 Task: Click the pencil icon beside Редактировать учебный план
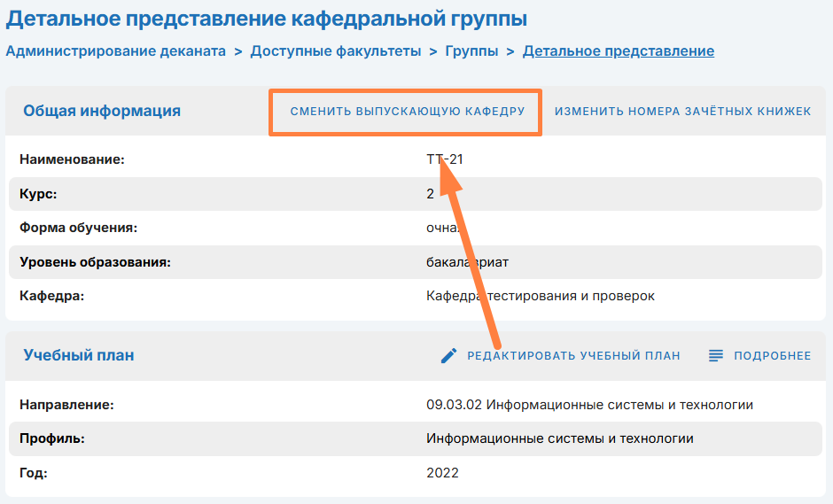(449, 356)
